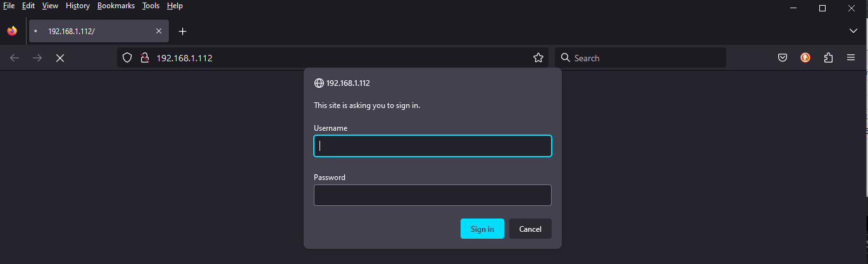Click into the Password field
The width and height of the screenshot is (868, 264).
tap(433, 195)
